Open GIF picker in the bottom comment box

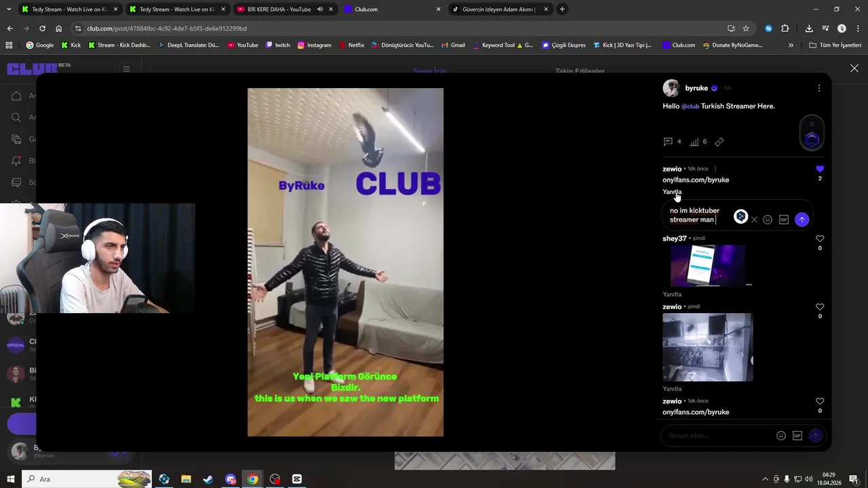[x=797, y=436]
